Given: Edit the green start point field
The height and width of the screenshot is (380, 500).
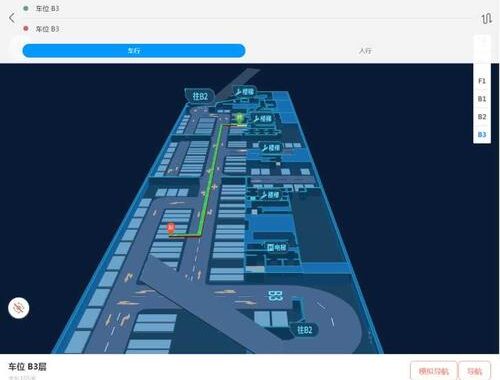Looking at the screenshot, I should pos(247,9).
